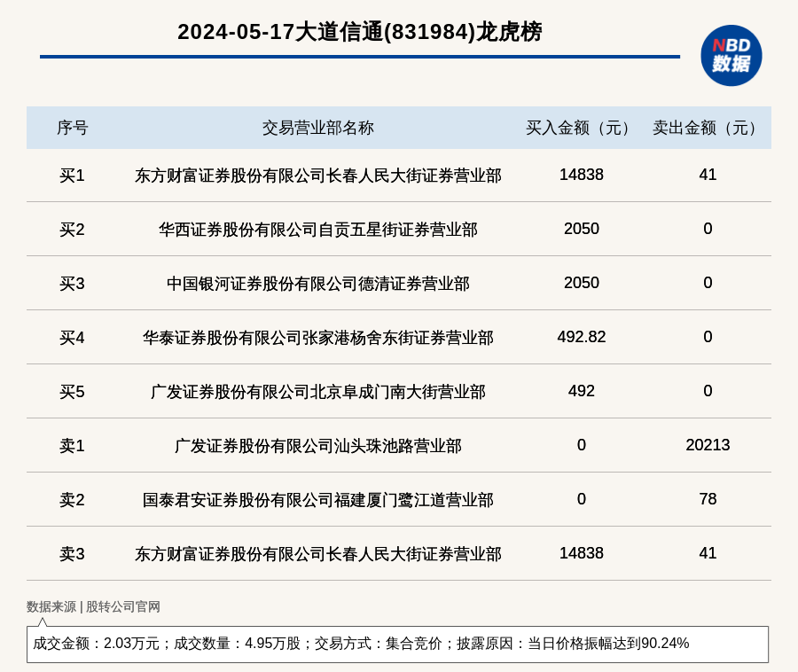This screenshot has width=798, height=672.
Task: Select buy amount 0 in 卖2 row
Action: [x=581, y=498]
